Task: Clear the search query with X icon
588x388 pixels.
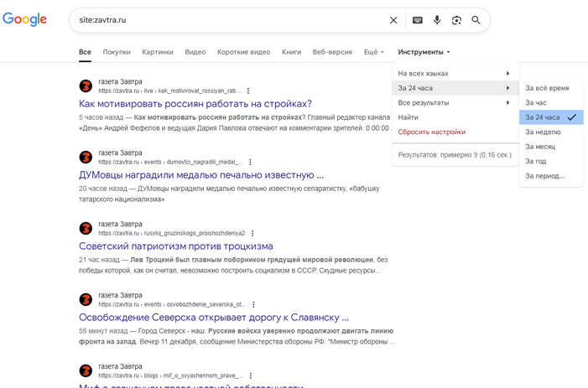Action: (x=393, y=20)
